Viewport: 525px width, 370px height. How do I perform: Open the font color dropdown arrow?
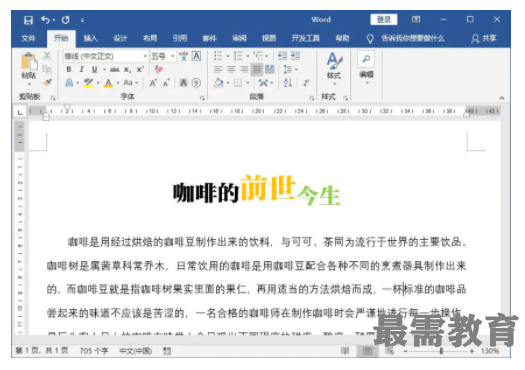coord(118,83)
